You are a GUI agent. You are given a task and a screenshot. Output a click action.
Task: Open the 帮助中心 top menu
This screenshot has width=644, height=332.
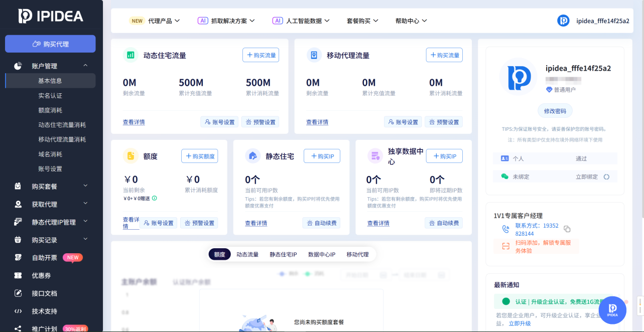coord(411,21)
